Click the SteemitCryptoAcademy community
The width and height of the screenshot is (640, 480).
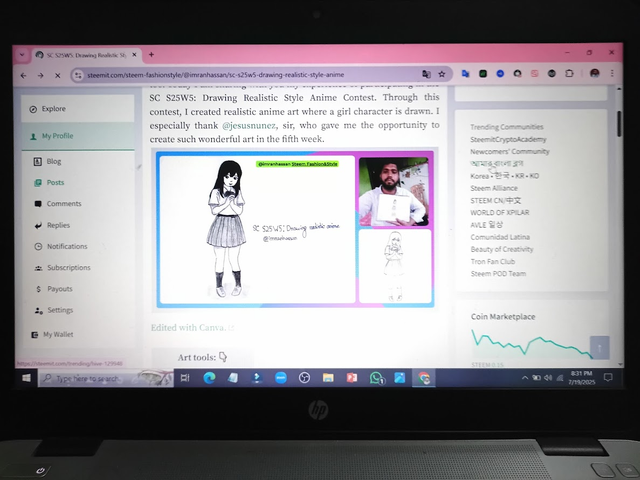click(x=508, y=139)
